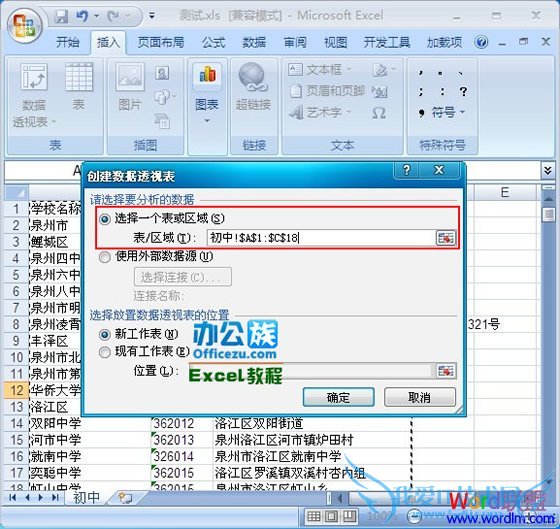This screenshot has width=560, height=529.
Task: Switch to Page Break Preview in status bar
Action: pyautogui.click(x=349, y=516)
